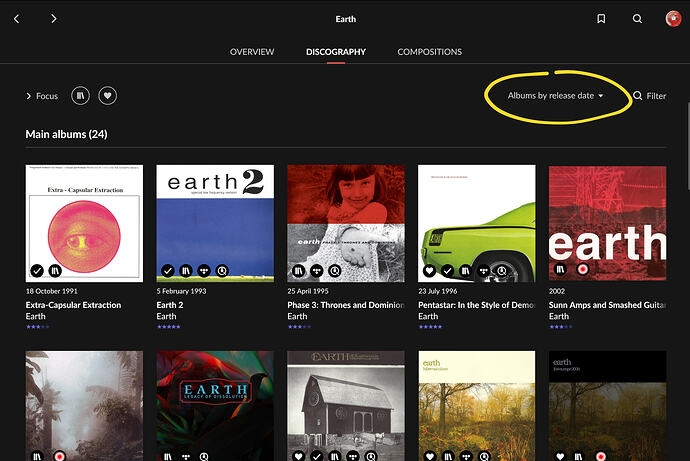Open Sunn Amps and Smashed Guitars title
This screenshot has height=461, width=690.
coord(607,305)
